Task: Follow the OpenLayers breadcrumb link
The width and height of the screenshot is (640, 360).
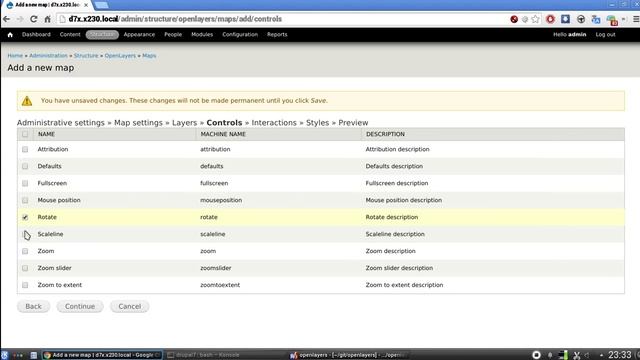Action: (120, 56)
